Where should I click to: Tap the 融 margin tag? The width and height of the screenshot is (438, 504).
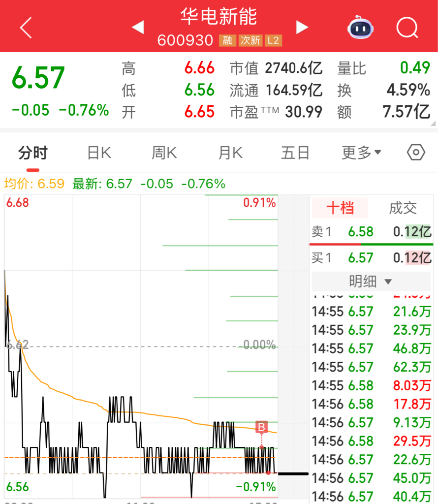(227, 40)
